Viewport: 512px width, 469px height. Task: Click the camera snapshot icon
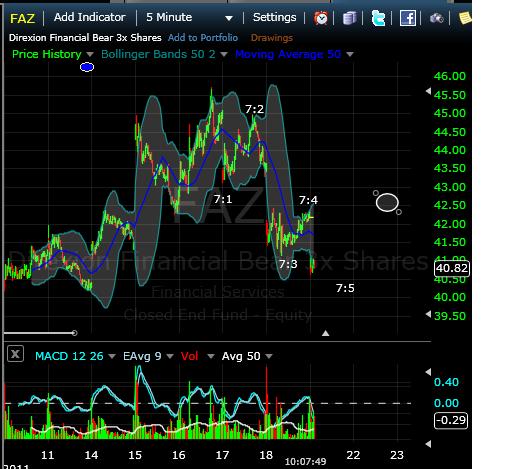(436, 18)
